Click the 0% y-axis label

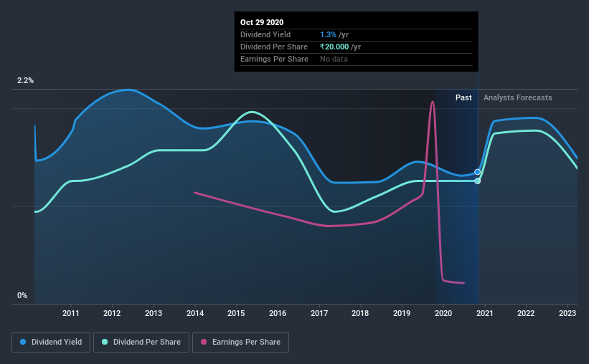coord(22,296)
